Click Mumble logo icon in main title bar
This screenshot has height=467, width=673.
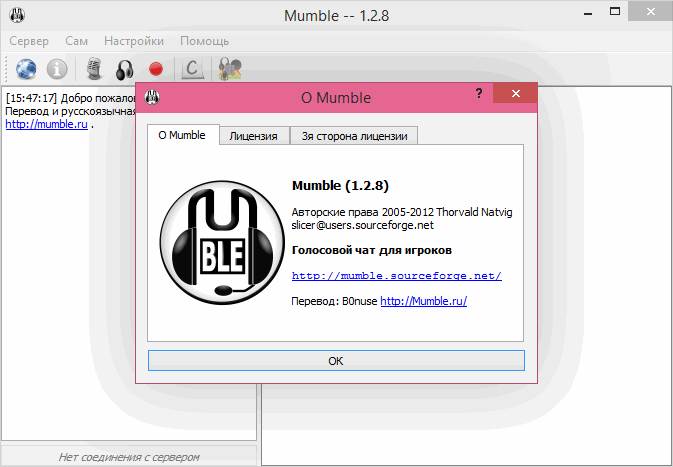(17, 15)
